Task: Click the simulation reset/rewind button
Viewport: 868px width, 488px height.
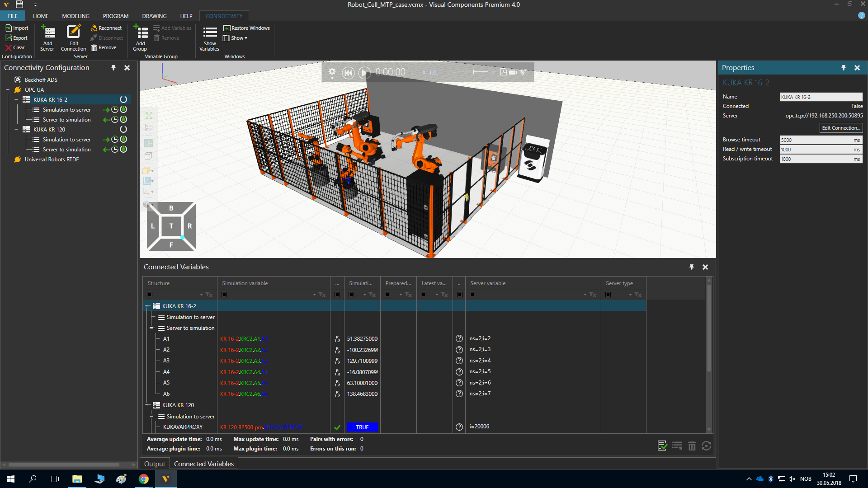Action: [348, 72]
